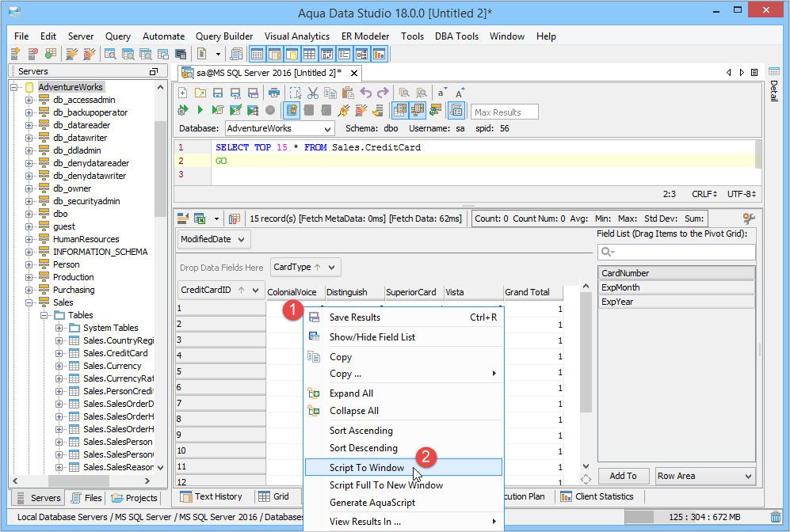Choose Script To Window from the context menu
790x532 pixels.
[403, 468]
